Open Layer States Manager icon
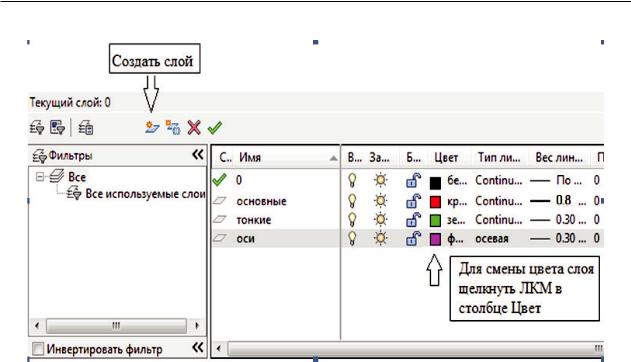 click(x=86, y=128)
